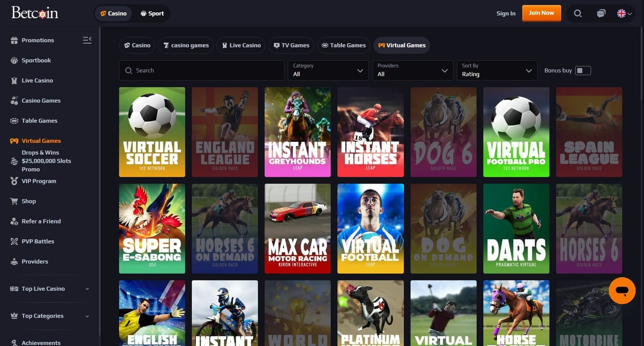The image size is (644, 346).
Task: Click the Shop cart icon in sidebar
Action: (14, 201)
